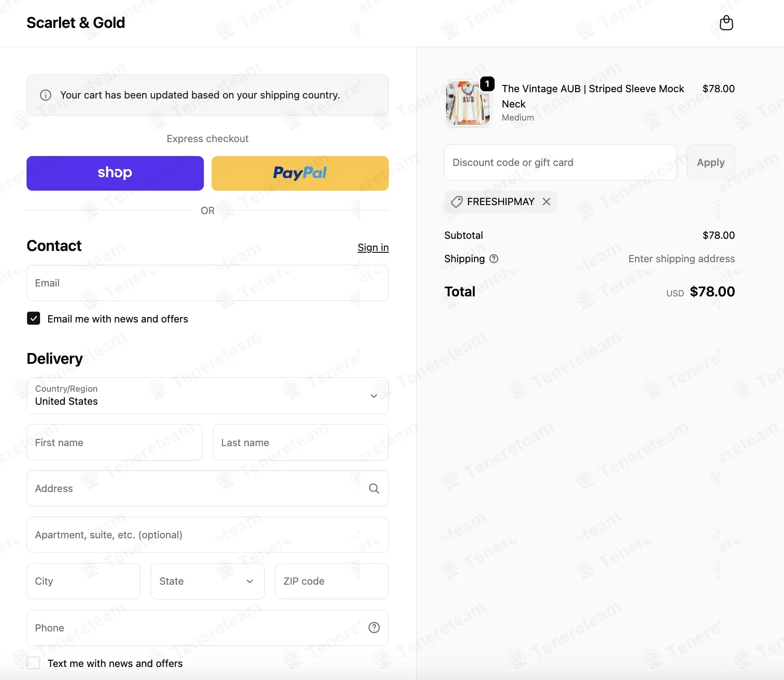This screenshot has width=784, height=680.
Task: Click the Apply discount button
Action: (x=711, y=162)
